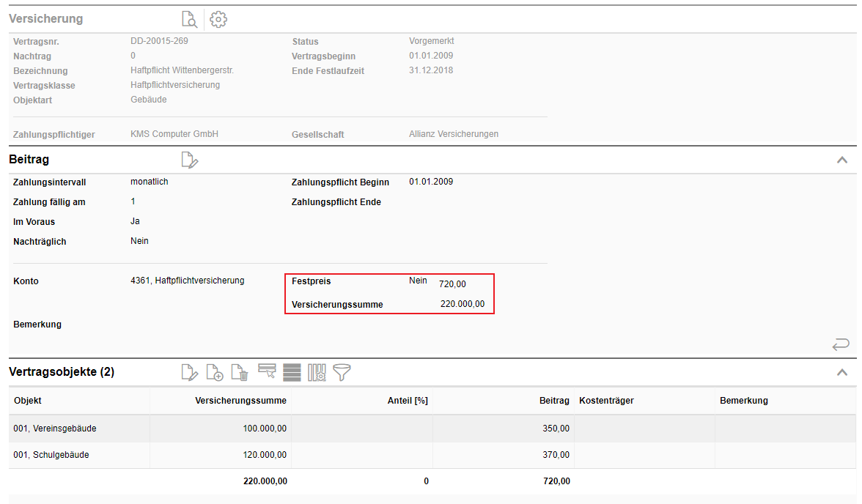Select the 001, Schulgebäude row

pos(51,455)
